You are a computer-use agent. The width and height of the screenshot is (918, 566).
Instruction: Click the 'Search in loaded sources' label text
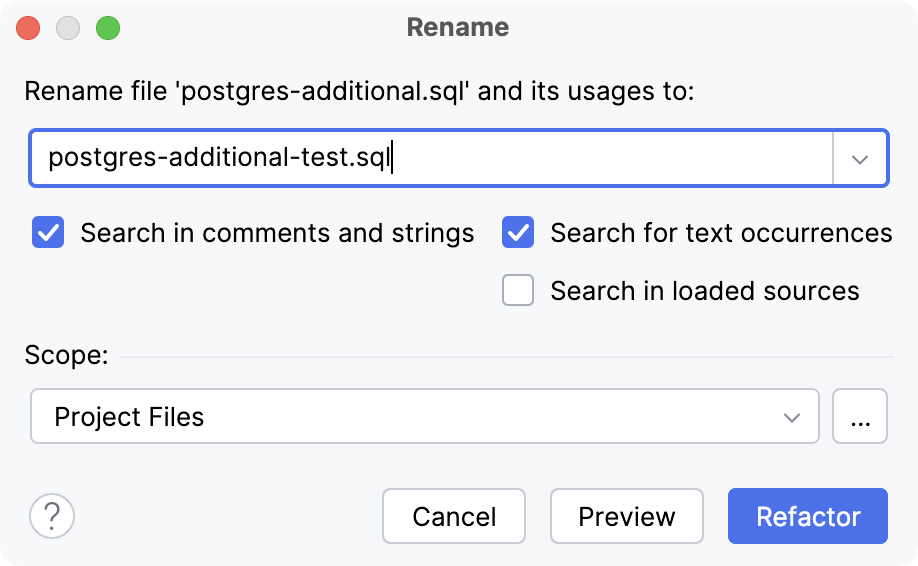coord(704,291)
